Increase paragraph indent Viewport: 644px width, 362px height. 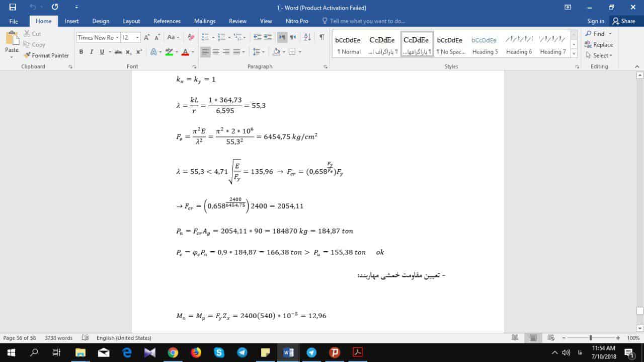268,37
